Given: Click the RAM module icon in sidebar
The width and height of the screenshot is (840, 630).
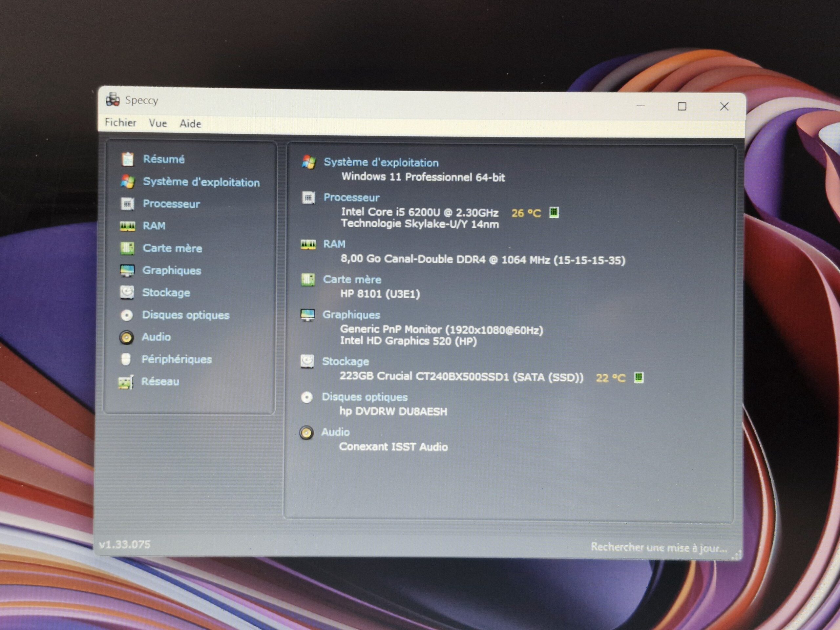Looking at the screenshot, I should (127, 226).
